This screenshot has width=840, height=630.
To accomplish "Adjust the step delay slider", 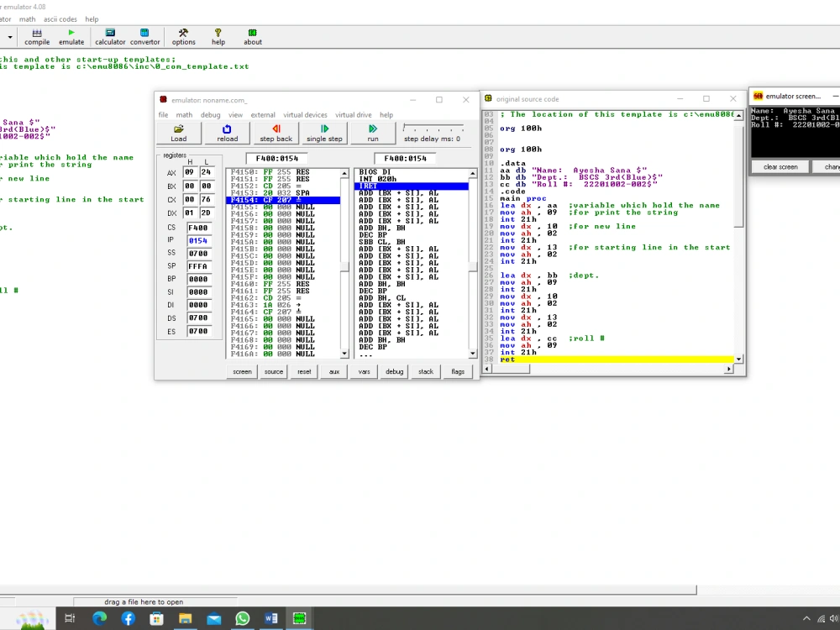I will pyautogui.click(x=433, y=128).
